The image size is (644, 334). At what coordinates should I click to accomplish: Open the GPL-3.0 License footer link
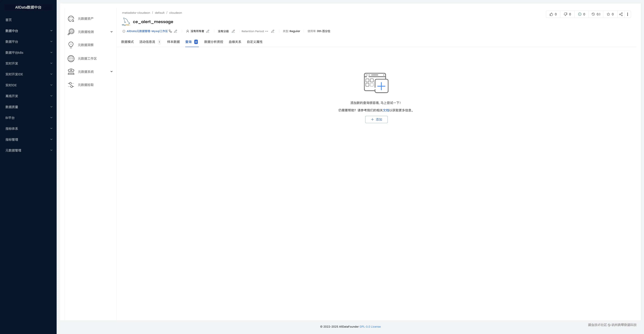click(x=370, y=326)
